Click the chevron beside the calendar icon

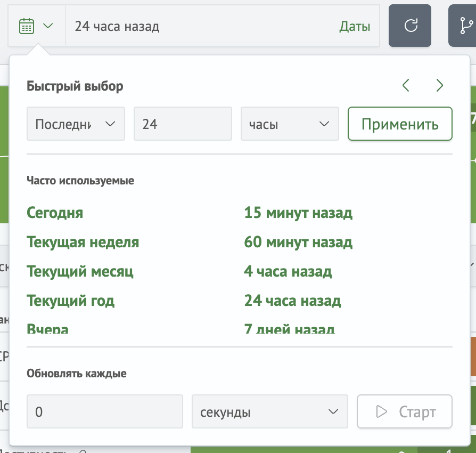click(48, 26)
